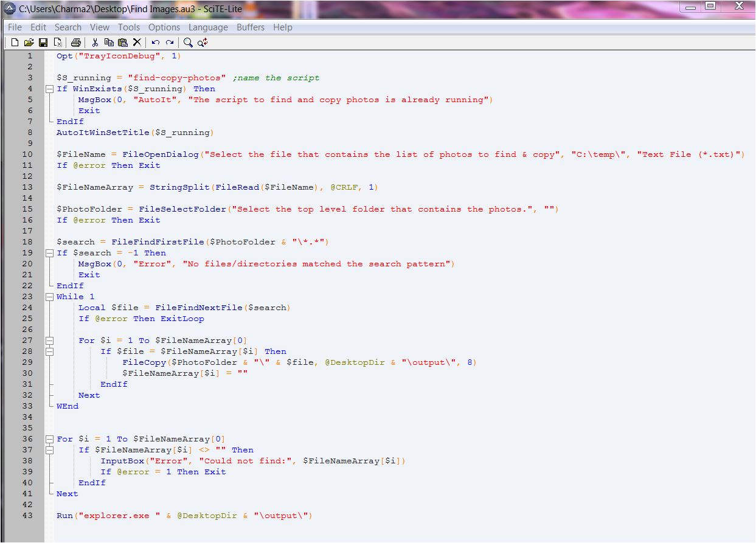Viewport: 756px width, 543px height.
Task: Click AutoItWinSetTitle on line 8
Action: click(103, 133)
